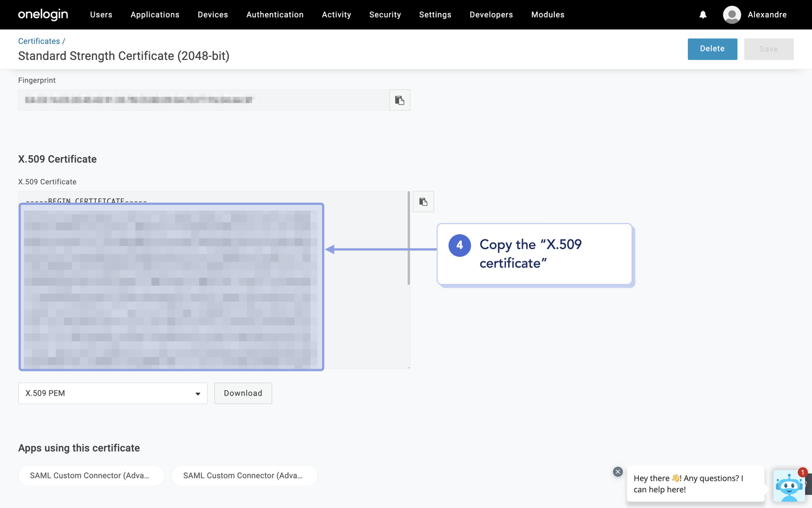812x508 pixels.
Task: Click the OneLogin logo
Action: click(43, 15)
